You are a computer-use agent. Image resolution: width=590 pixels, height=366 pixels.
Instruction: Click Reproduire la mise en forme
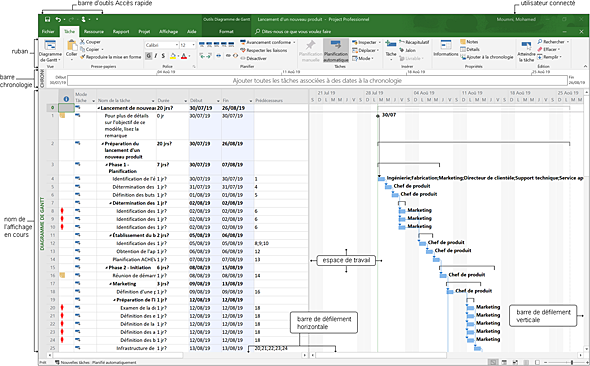pos(111,57)
